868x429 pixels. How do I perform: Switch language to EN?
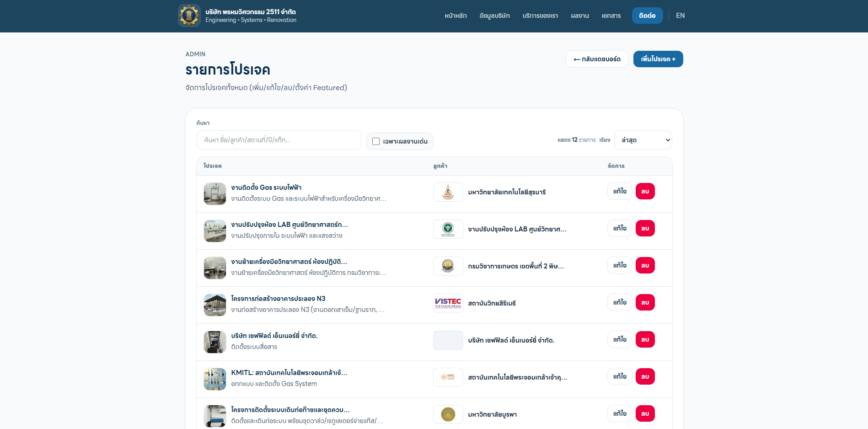(680, 15)
